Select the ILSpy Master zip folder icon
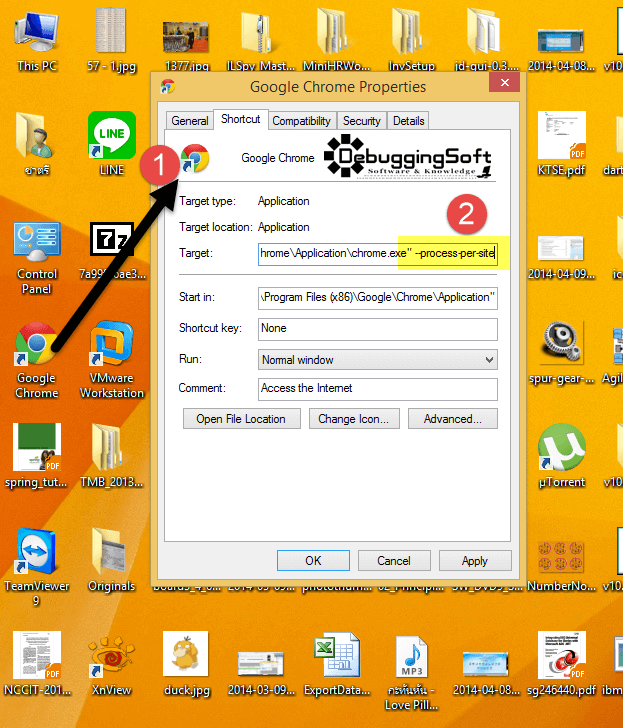This screenshot has height=728, width=623. [260, 32]
